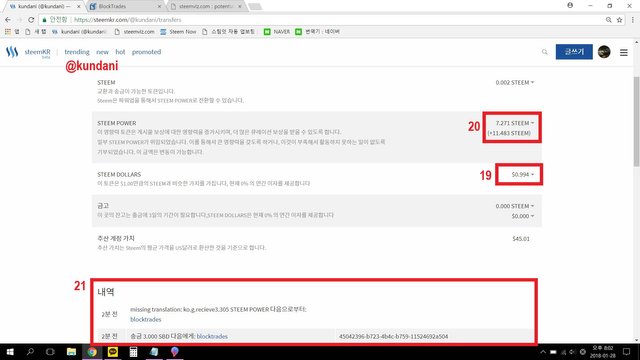Click the blue write-post button
Viewport: 640px width, 360px height.
click(x=574, y=52)
